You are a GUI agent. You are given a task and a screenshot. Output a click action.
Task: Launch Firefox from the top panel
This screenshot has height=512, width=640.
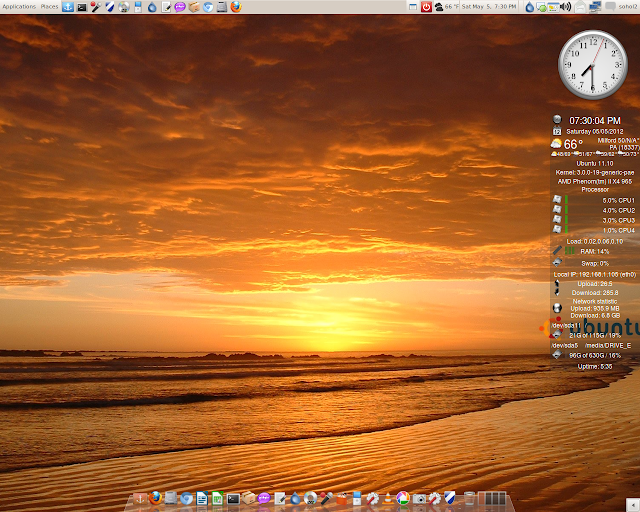(236, 6)
